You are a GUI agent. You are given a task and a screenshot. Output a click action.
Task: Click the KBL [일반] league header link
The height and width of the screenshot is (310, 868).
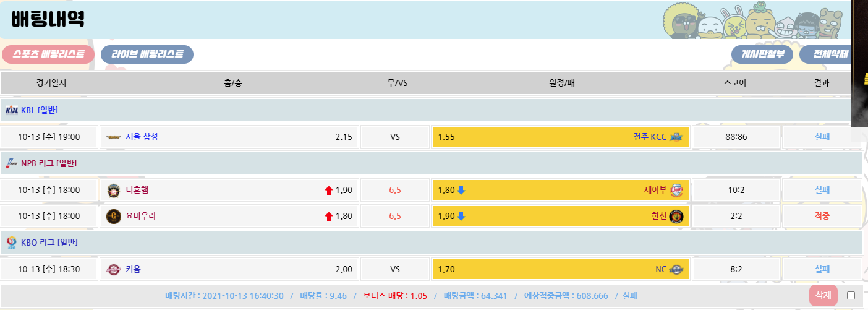40,110
